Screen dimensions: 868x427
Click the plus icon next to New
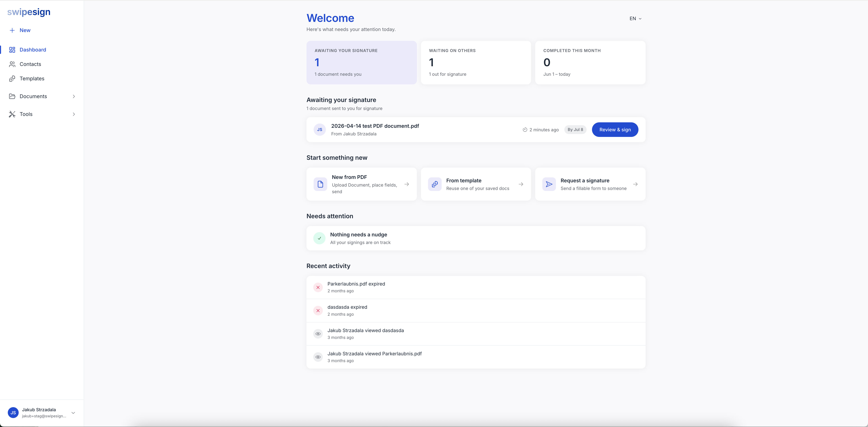pyautogui.click(x=12, y=30)
